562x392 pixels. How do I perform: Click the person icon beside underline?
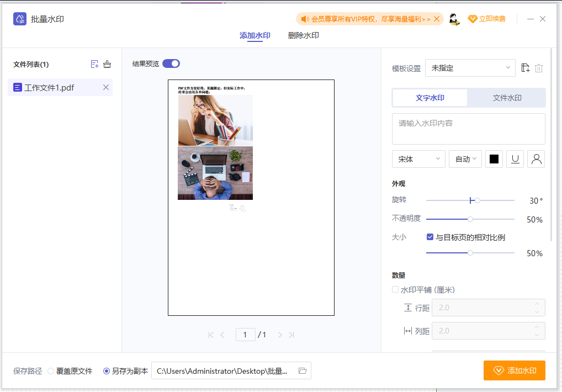(x=536, y=159)
